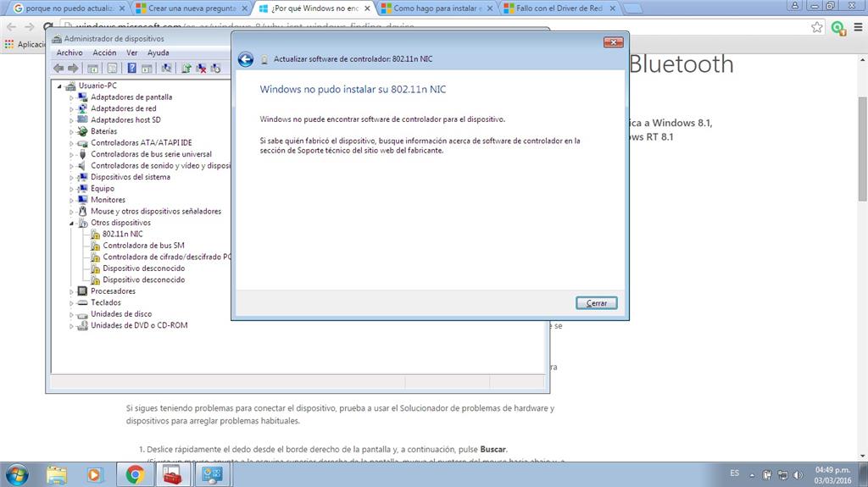Open Aplicaciones in the Chrome bookmarks bar
Screen dimensions: 868x487
25,44
